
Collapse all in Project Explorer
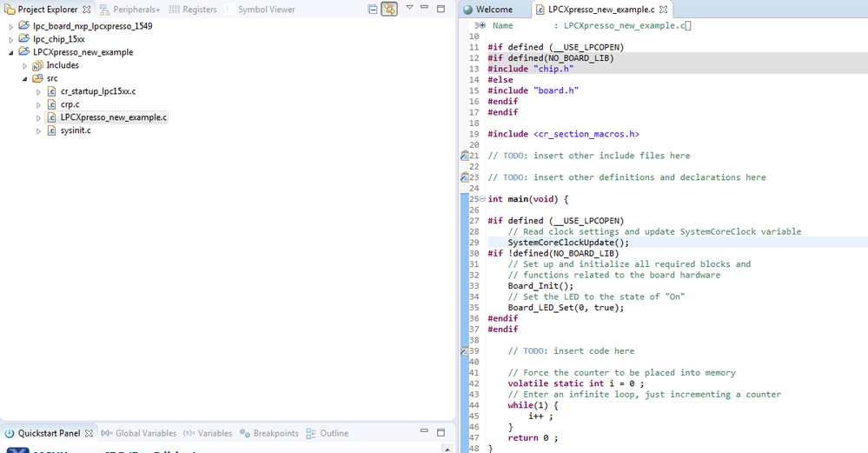[373, 9]
